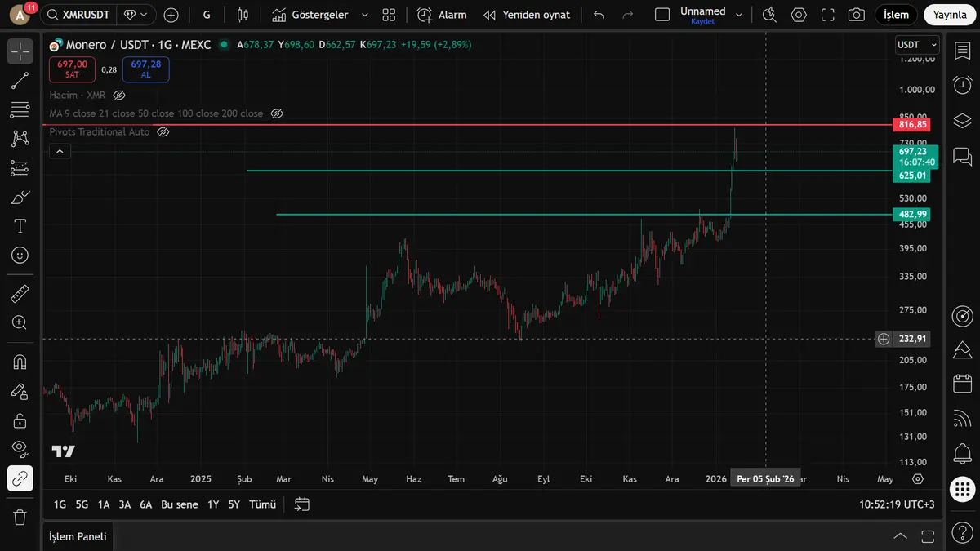Screen dimensions: 980x551
Task: Click the quick search icon in top toolbar
Action: click(x=769, y=15)
